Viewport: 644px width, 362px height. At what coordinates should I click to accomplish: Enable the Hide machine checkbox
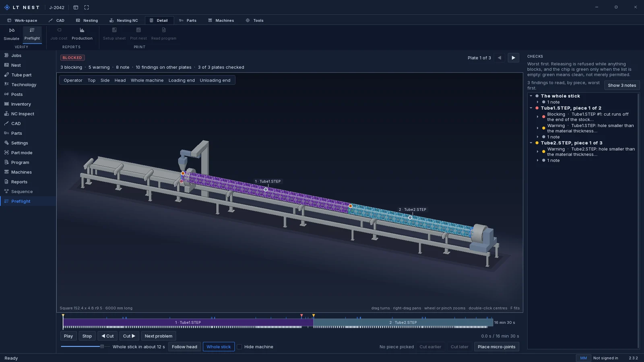pyautogui.click(x=239, y=347)
